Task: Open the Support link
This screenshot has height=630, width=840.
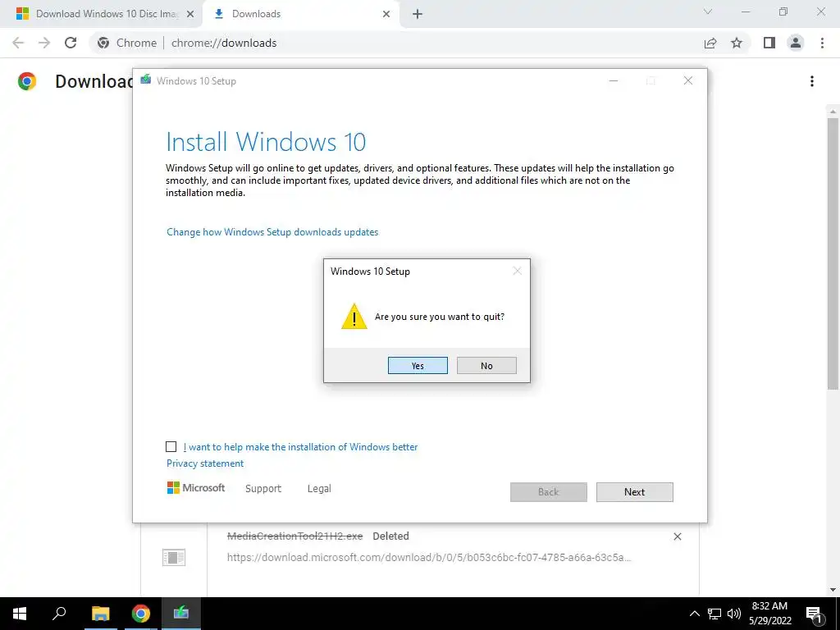Action: (263, 489)
